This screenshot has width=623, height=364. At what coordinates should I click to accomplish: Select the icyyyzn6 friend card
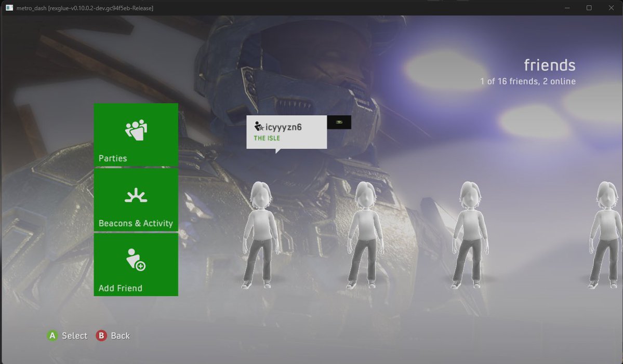click(286, 132)
